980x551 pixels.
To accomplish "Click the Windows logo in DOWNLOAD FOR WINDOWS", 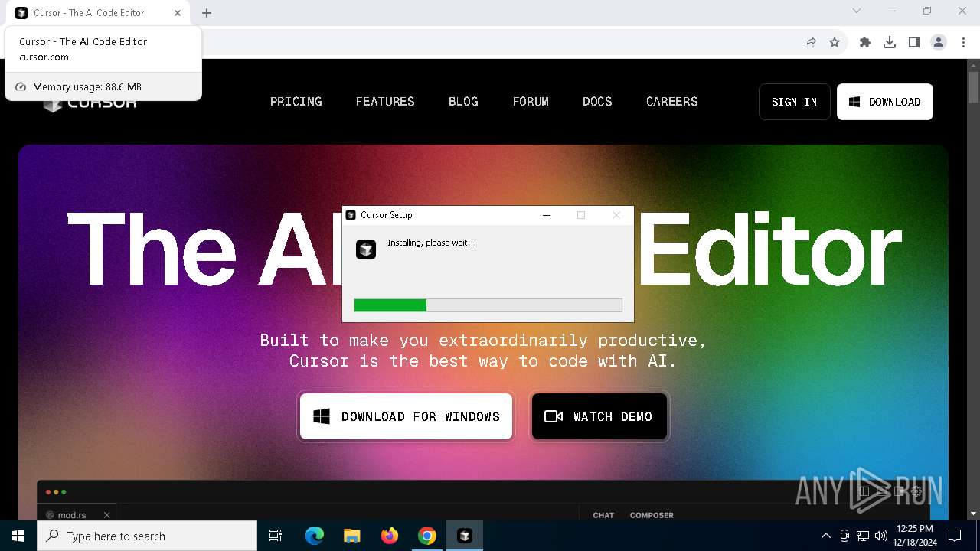I will point(322,416).
